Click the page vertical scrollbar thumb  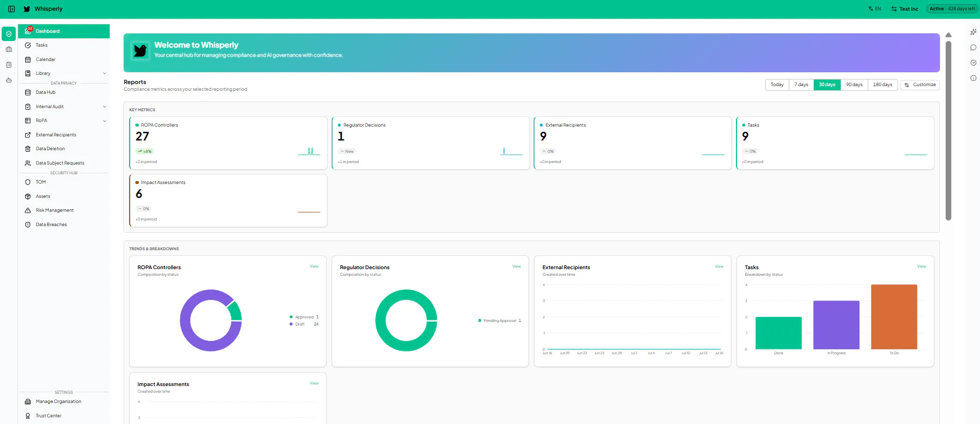[948, 130]
